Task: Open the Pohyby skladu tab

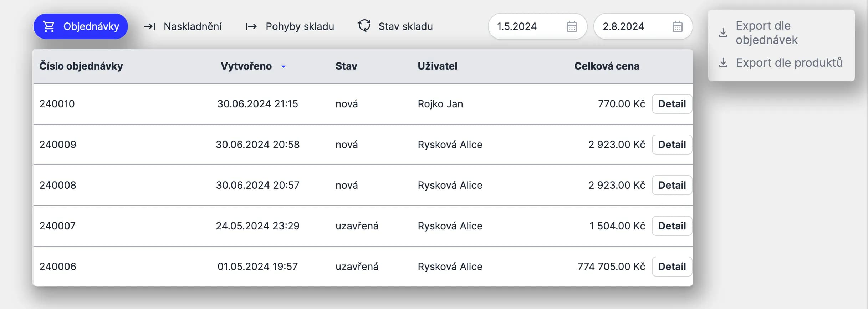Action: click(x=300, y=26)
